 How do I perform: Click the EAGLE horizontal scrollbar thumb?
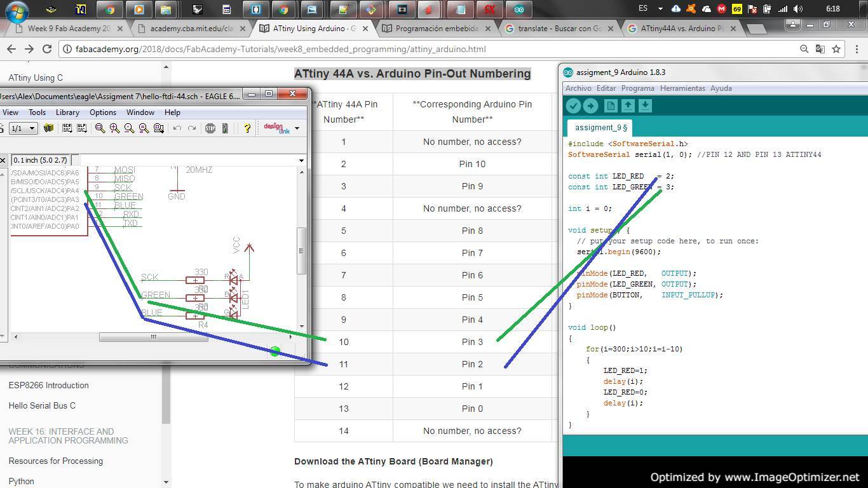153,337
